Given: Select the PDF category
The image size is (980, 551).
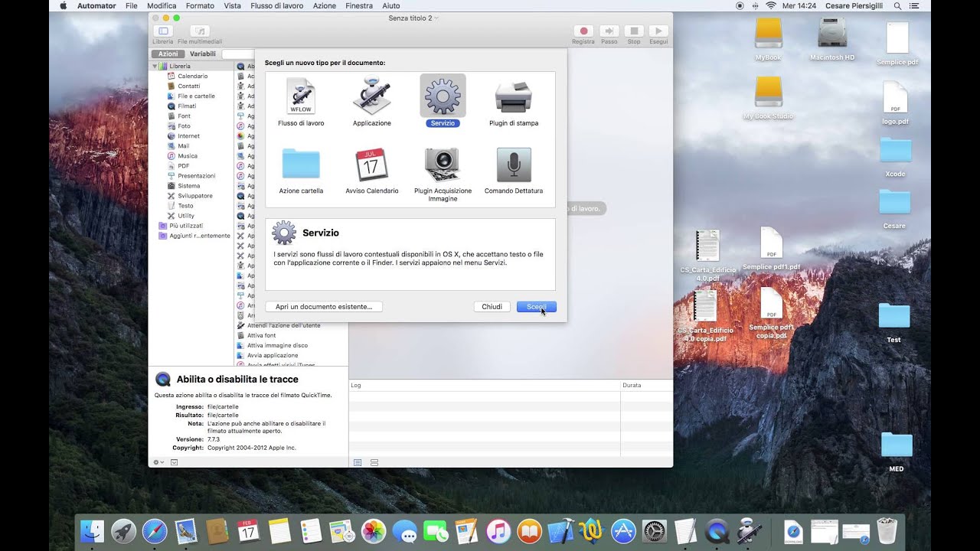Looking at the screenshot, I should (x=184, y=166).
